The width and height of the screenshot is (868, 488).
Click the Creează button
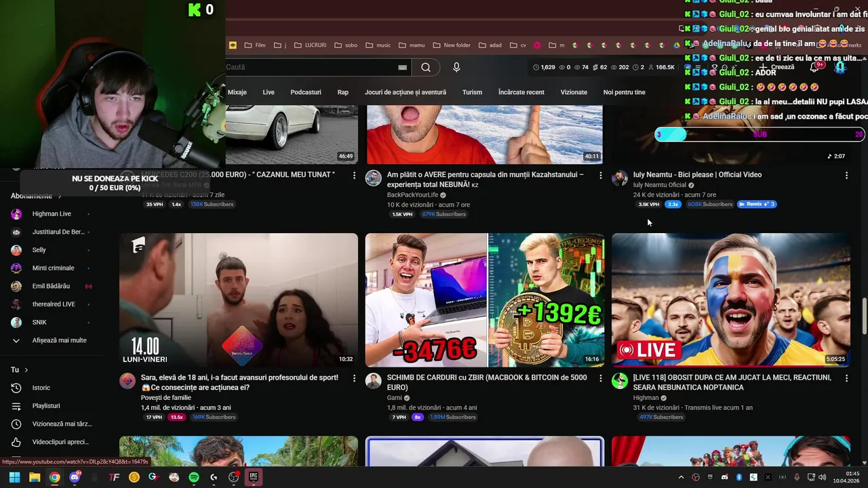tap(776, 67)
